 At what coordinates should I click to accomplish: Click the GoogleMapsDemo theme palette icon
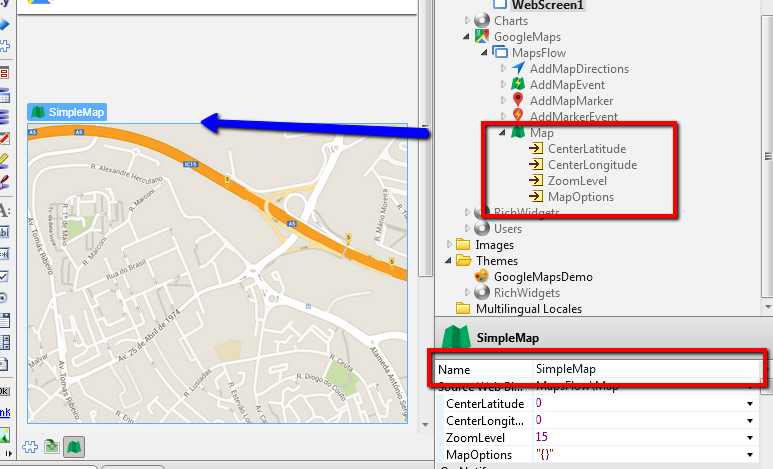pyautogui.click(x=482, y=277)
